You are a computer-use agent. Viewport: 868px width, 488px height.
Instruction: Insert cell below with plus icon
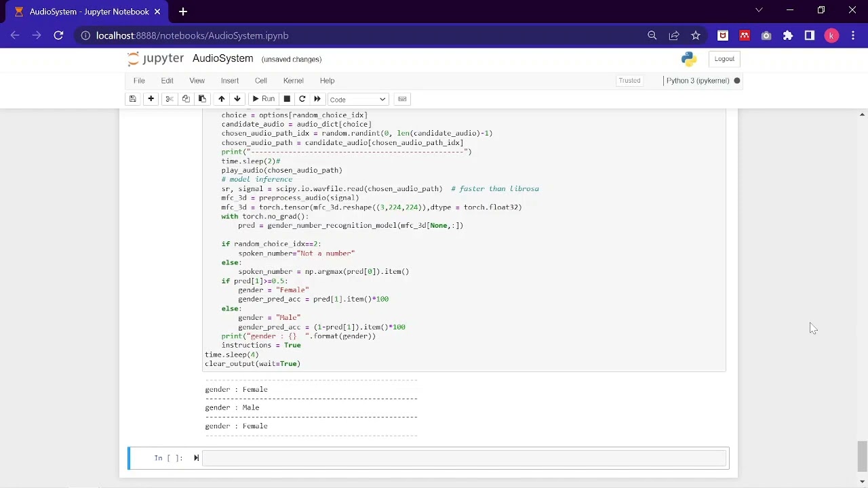point(151,99)
